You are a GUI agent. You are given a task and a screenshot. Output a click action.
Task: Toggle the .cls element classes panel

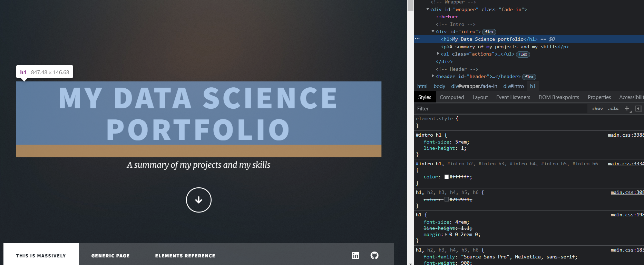(x=613, y=108)
